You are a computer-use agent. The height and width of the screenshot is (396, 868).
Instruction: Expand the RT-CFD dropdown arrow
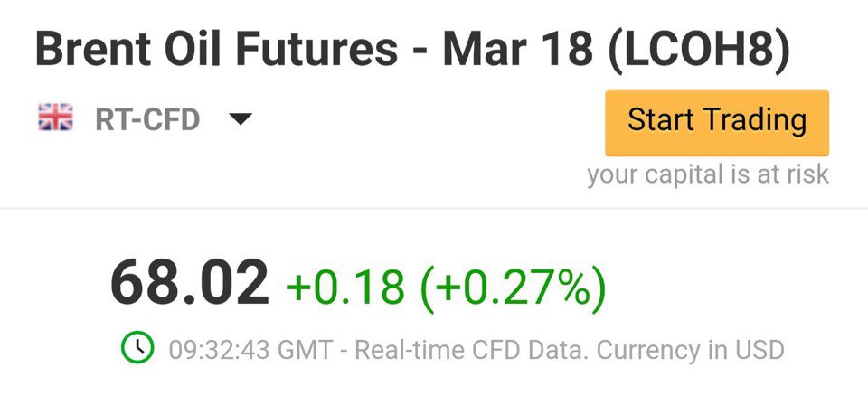click(x=241, y=118)
